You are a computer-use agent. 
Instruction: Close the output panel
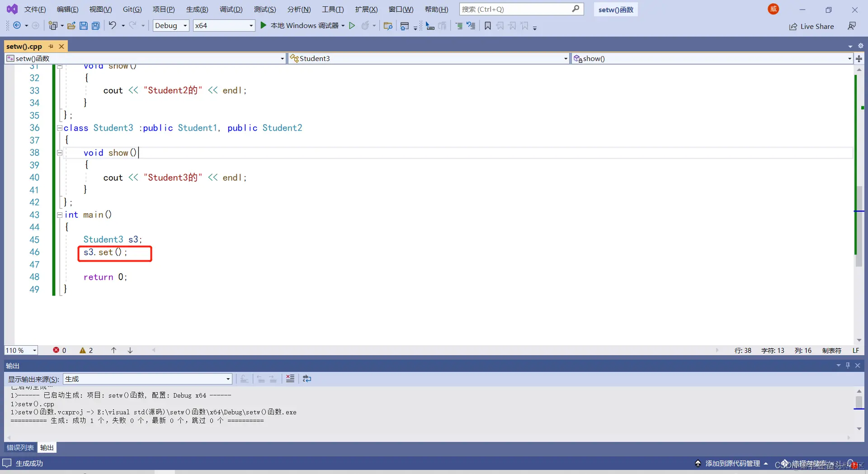(x=858, y=365)
